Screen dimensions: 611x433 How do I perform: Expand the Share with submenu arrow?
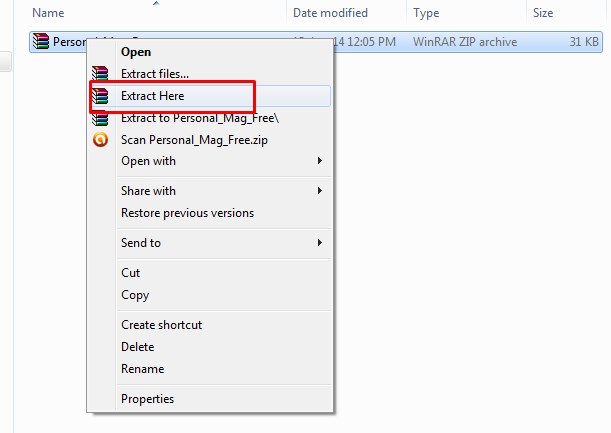coord(320,191)
